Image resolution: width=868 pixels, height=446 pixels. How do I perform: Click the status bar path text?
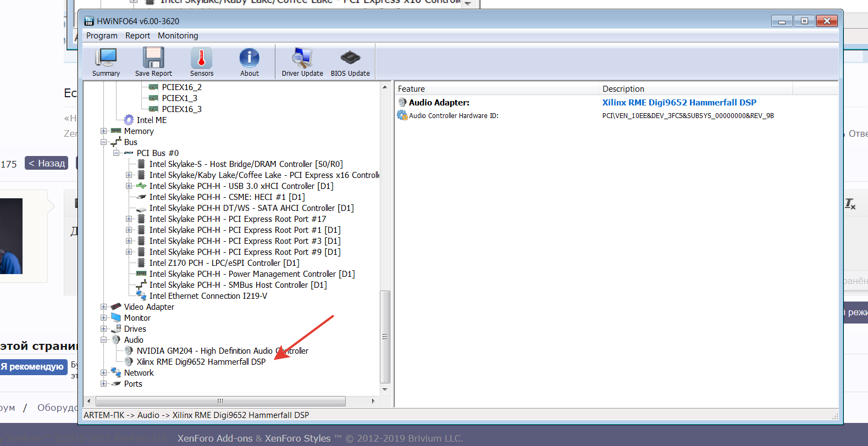pyautogui.click(x=196, y=415)
